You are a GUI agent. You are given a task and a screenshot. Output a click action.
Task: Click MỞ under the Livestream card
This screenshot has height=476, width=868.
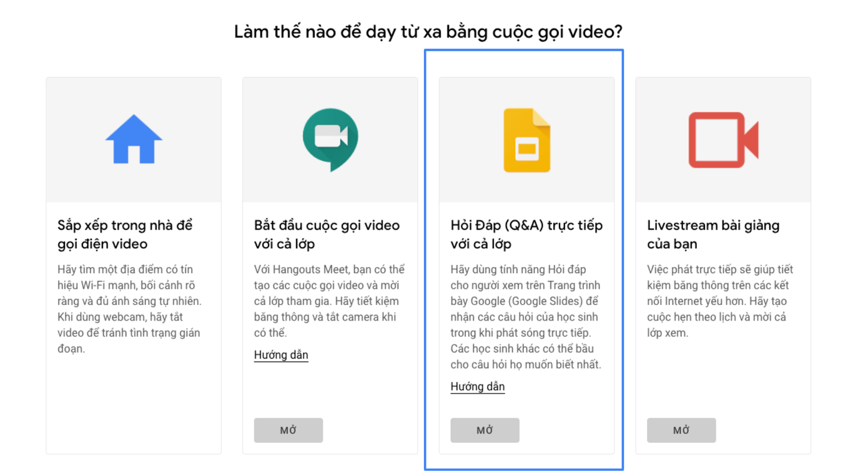point(681,430)
